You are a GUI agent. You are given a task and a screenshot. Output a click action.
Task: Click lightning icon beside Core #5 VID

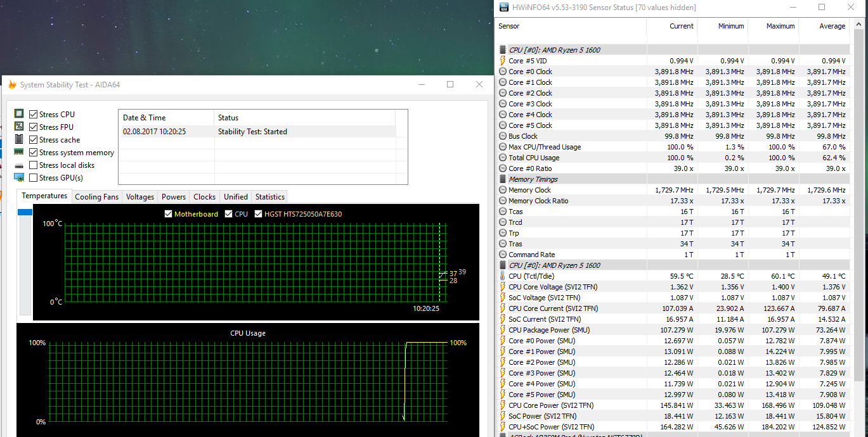pos(503,61)
